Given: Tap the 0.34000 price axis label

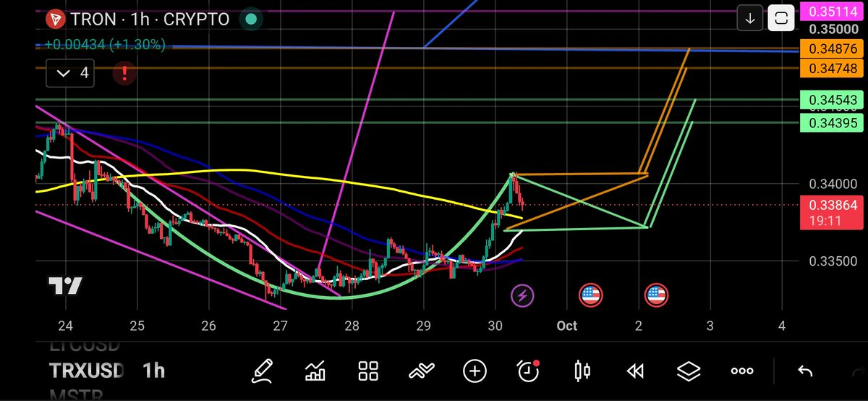Looking at the screenshot, I should coord(833,185).
